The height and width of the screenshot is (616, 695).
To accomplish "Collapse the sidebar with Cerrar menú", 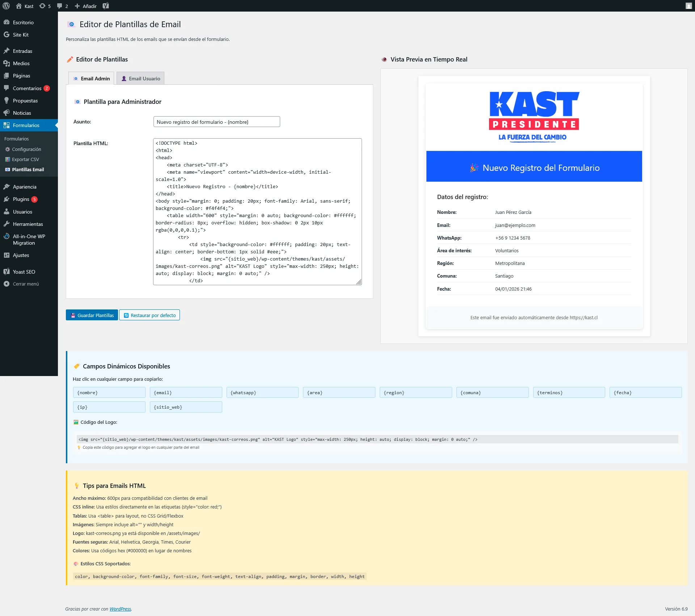I will pos(25,284).
